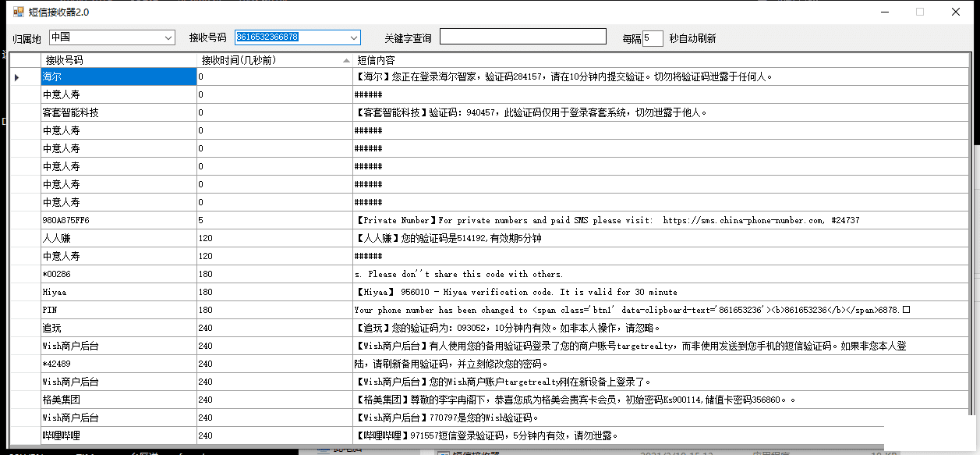Screen dimensions: 980x455
Task: Select the 980A875FF6 sender cell
Action: pyautogui.click(x=119, y=220)
